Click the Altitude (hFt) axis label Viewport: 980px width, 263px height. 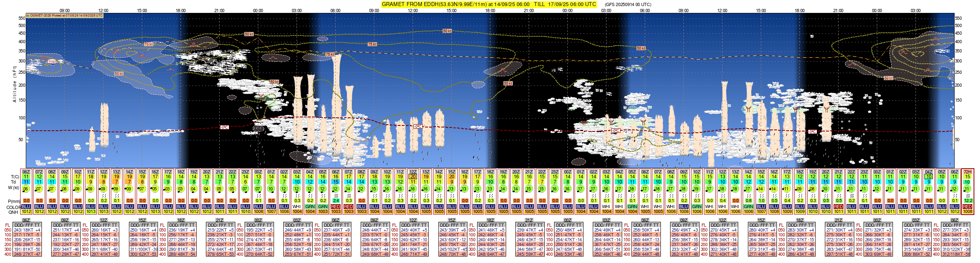pyautogui.click(x=15, y=84)
